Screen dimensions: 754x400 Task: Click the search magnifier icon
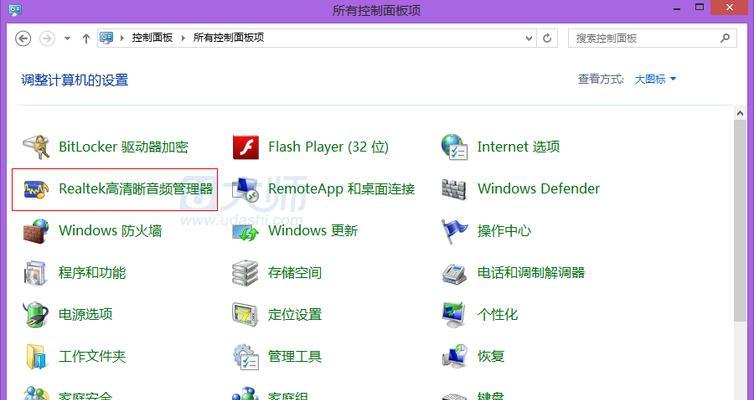coord(725,38)
